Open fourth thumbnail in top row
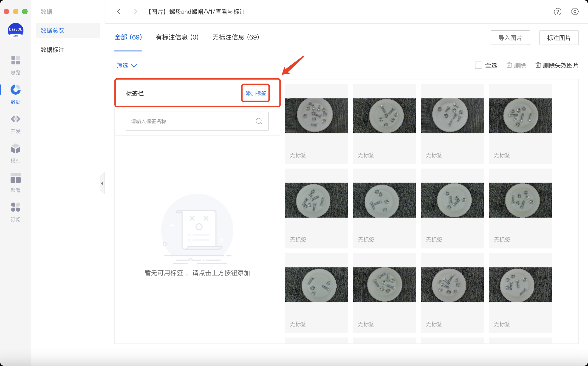588x366 pixels. point(520,115)
